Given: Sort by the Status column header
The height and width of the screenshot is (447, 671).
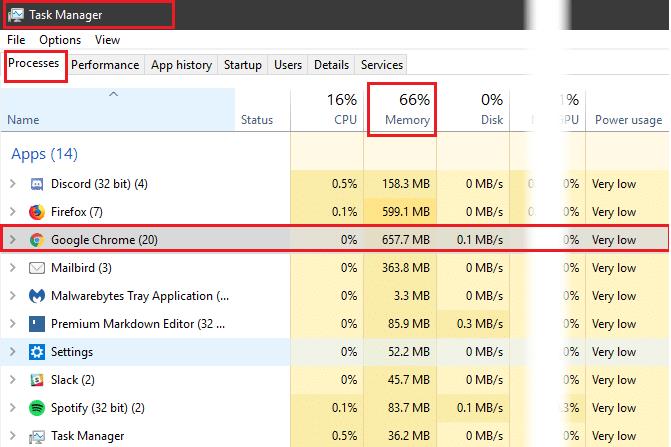Looking at the screenshot, I should (262, 110).
